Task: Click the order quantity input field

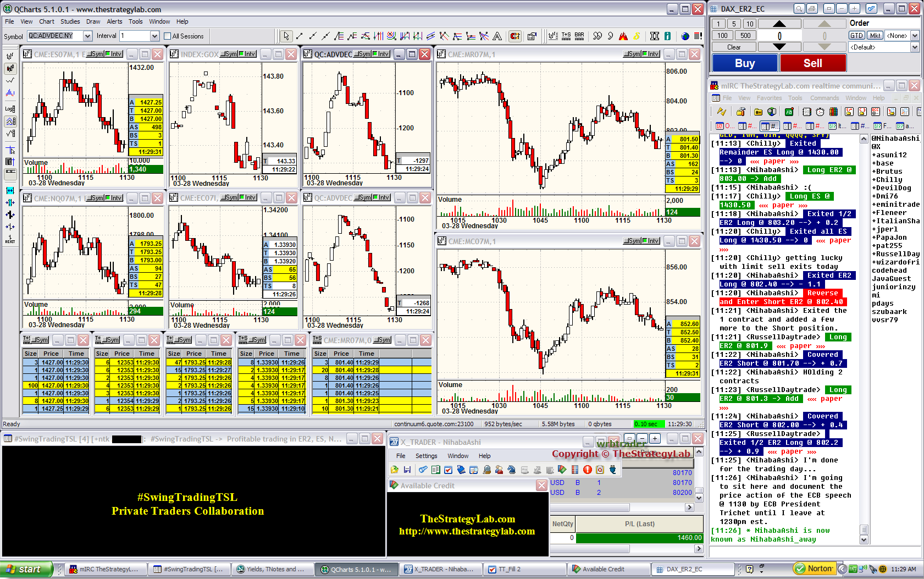Action: [x=779, y=36]
